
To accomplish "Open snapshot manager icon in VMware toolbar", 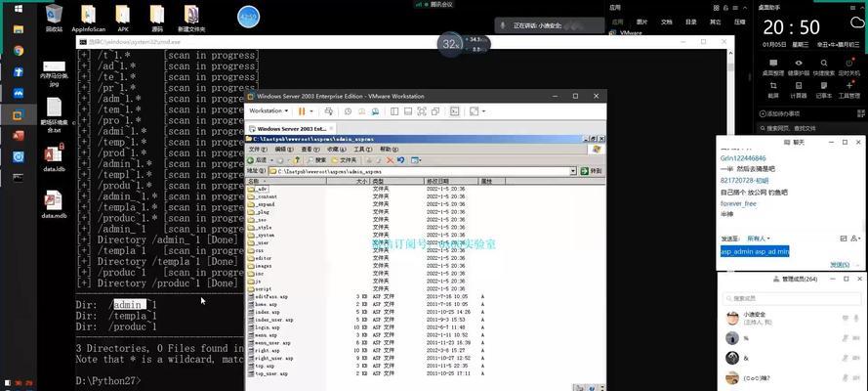I will [375, 111].
